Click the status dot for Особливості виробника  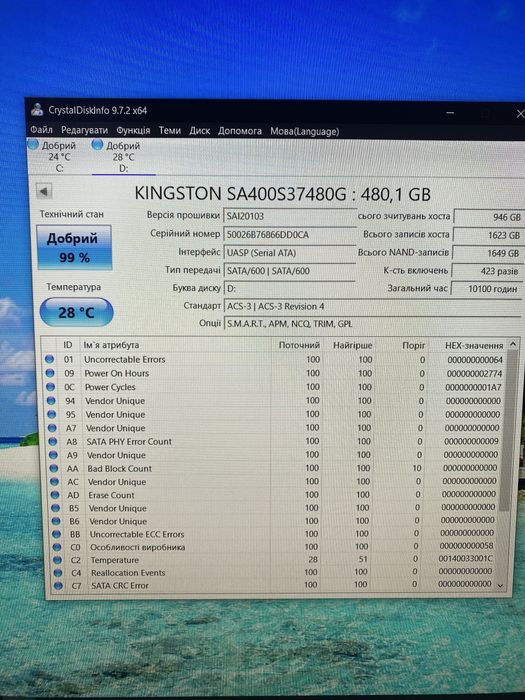pos(57,547)
